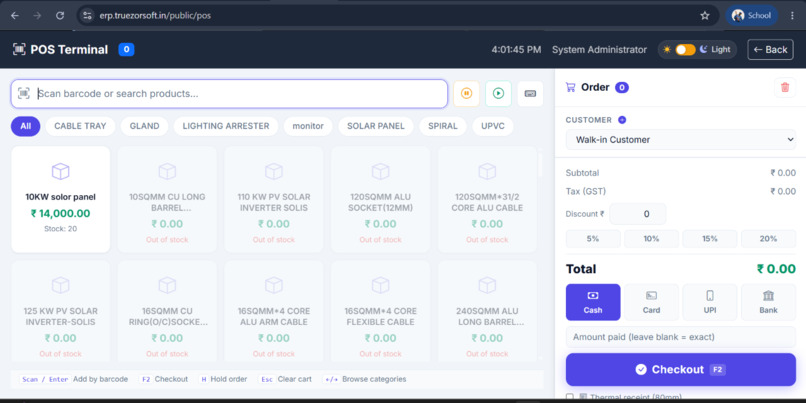Filter by SPIRAL category
This screenshot has height=403, width=806.
click(x=443, y=126)
